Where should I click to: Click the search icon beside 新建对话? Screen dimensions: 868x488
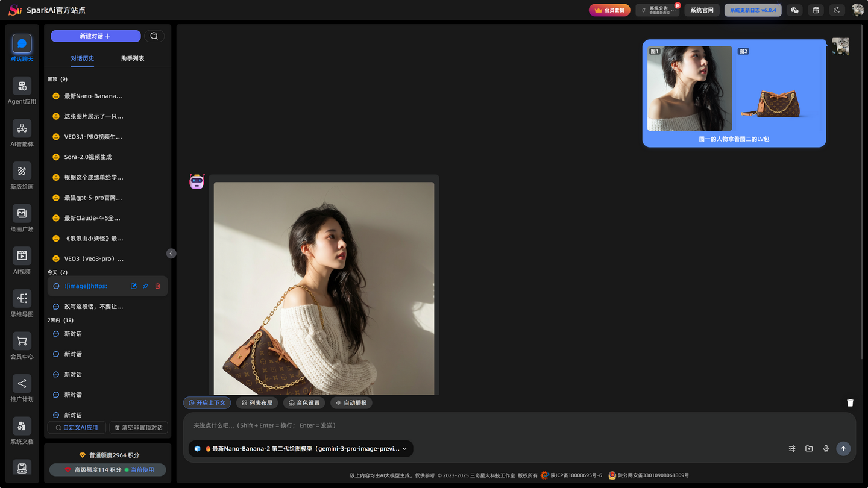tap(154, 36)
